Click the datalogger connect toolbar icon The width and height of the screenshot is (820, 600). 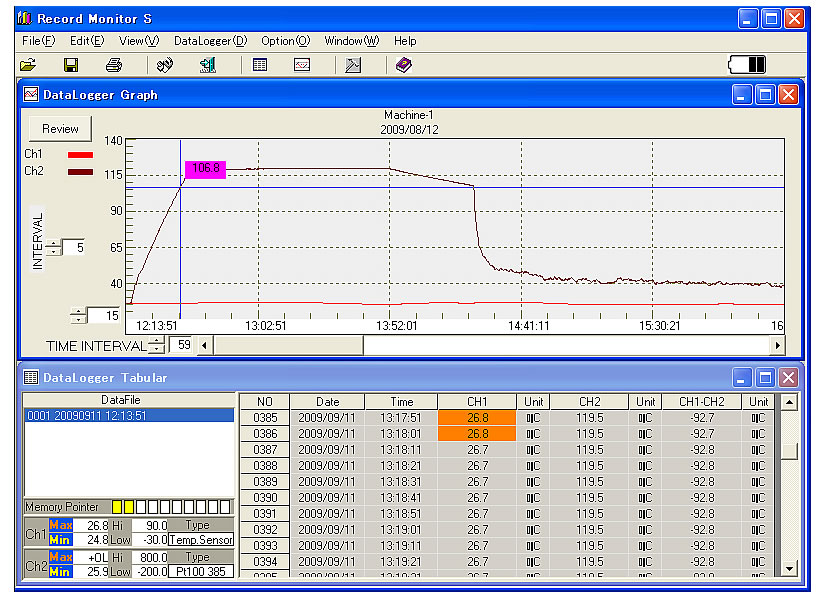165,65
